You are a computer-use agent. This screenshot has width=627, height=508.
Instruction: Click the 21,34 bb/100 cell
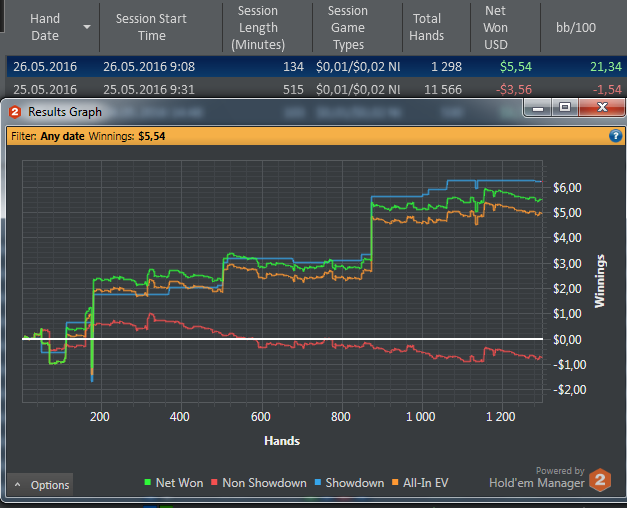(x=606, y=66)
